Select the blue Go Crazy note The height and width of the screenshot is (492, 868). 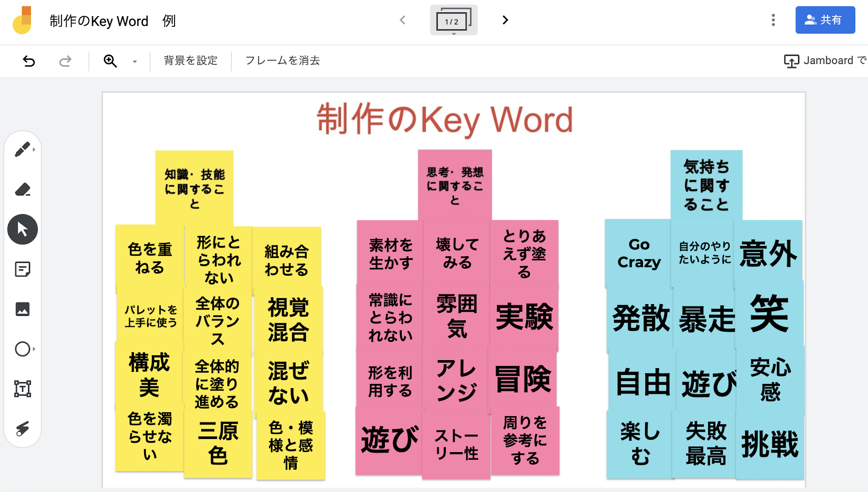click(639, 253)
